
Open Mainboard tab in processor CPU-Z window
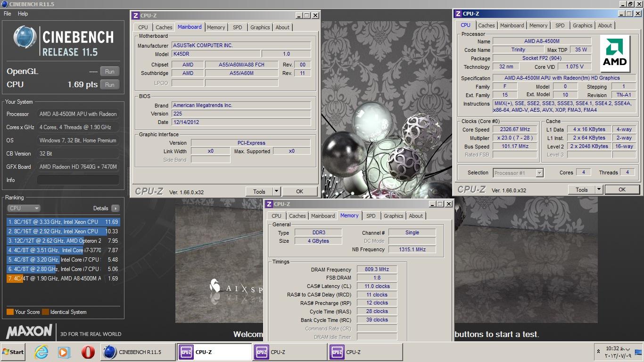coord(512,25)
